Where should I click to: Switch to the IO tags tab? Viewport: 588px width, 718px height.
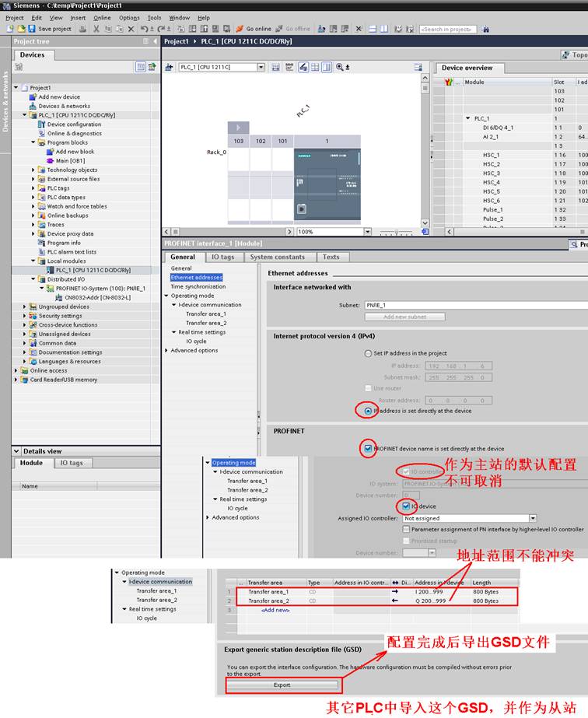pyautogui.click(x=222, y=257)
